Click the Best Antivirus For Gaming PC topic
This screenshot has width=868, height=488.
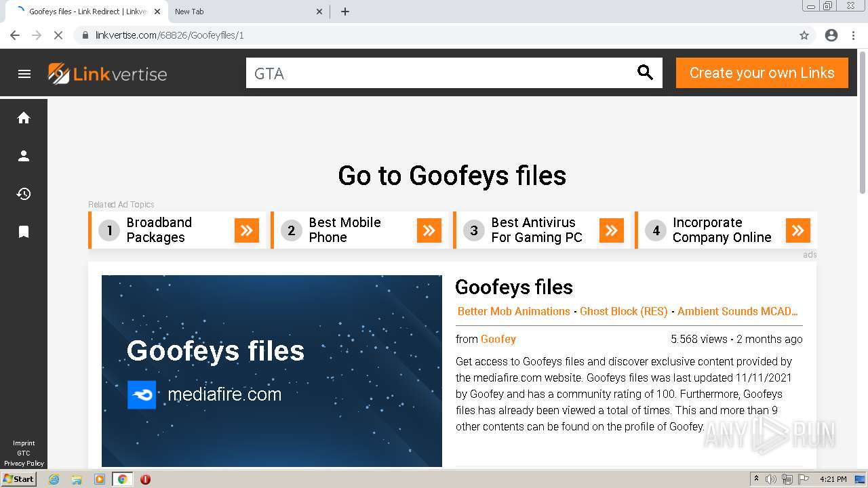pos(542,230)
